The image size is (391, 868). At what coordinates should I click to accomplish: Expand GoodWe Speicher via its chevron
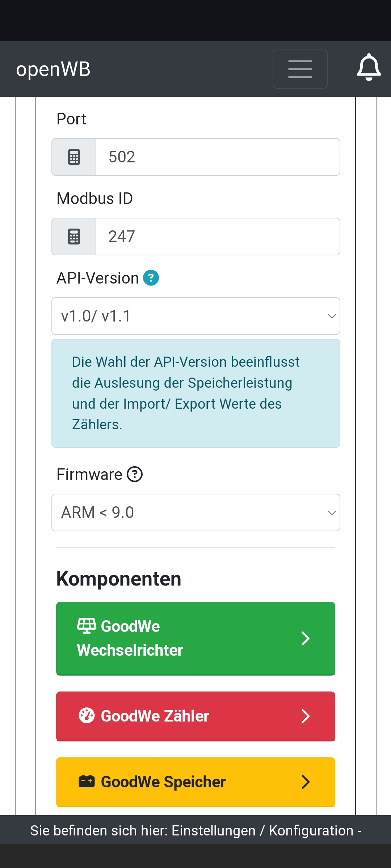[306, 782]
